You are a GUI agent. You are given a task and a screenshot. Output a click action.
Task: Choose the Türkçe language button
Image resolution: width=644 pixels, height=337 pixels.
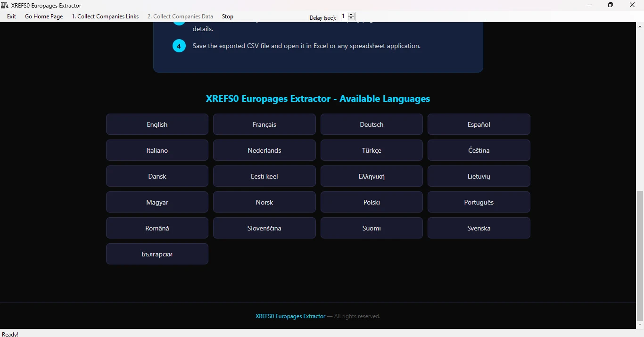[372, 150]
